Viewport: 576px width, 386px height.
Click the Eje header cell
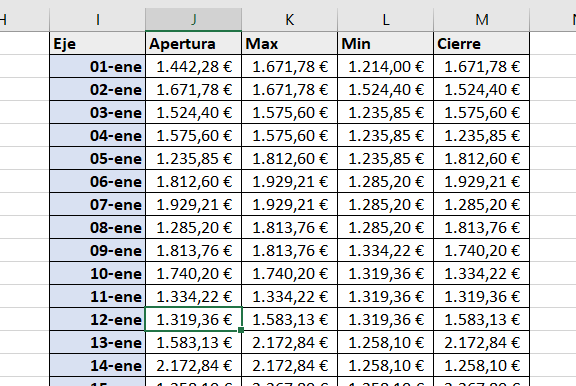pyautogui.click(x=98, y=44)
